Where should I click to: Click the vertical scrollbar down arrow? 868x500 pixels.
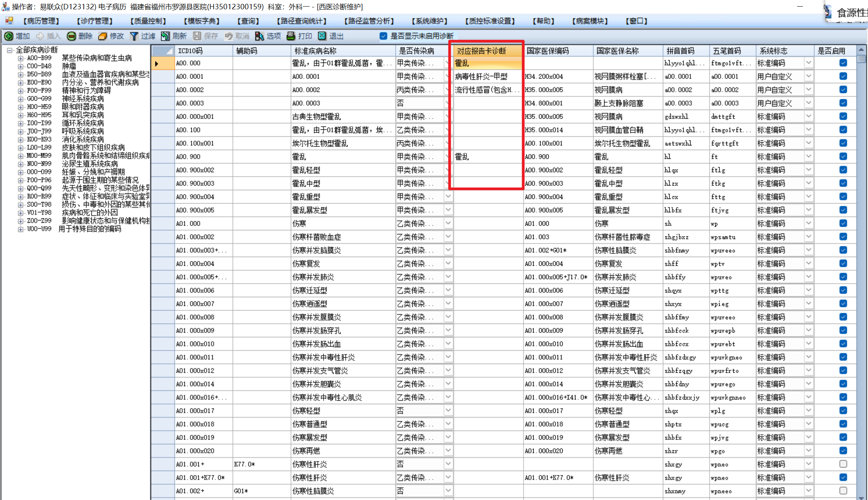click(x=861, y=497)
